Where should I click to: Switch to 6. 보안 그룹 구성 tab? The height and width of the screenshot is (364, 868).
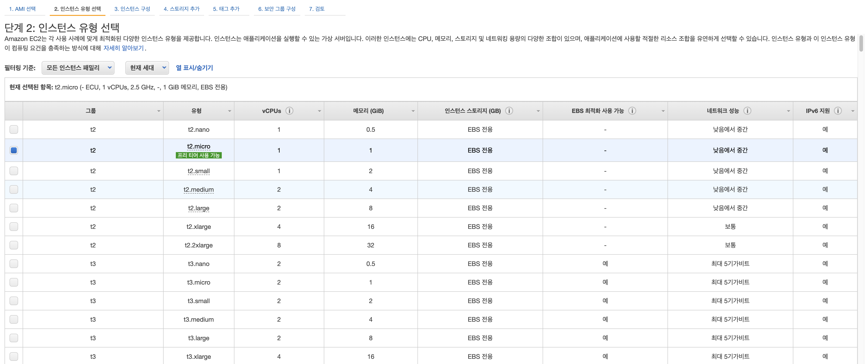click(277, 9)
